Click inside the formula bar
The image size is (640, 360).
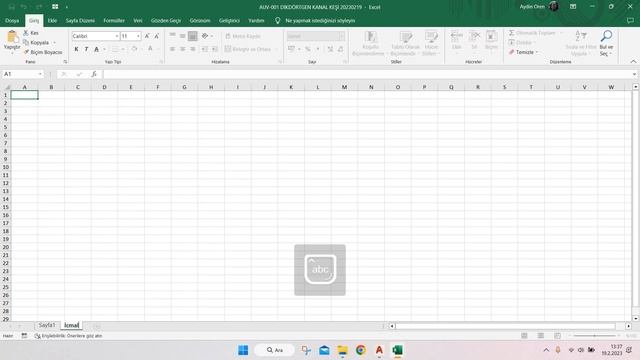[367, 74]
